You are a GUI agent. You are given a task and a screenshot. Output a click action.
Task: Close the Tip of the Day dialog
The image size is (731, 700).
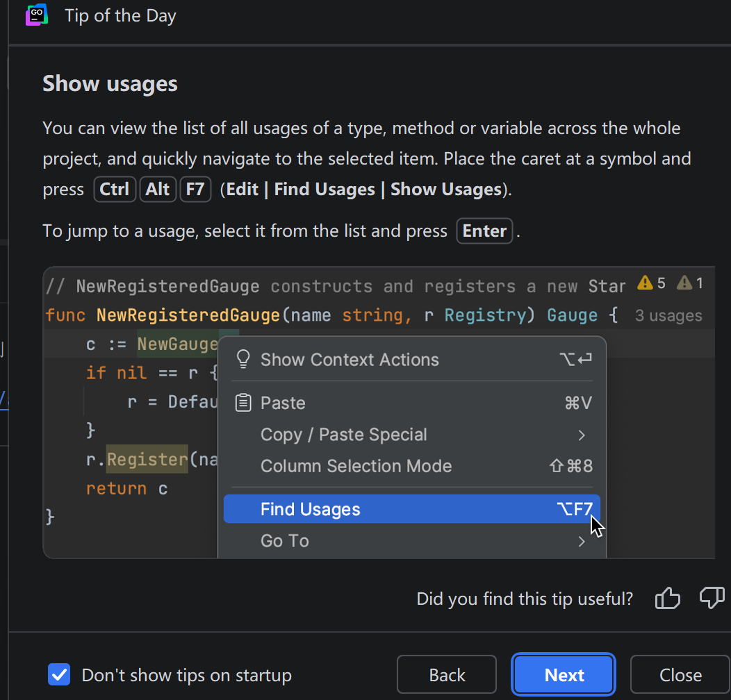680,674
